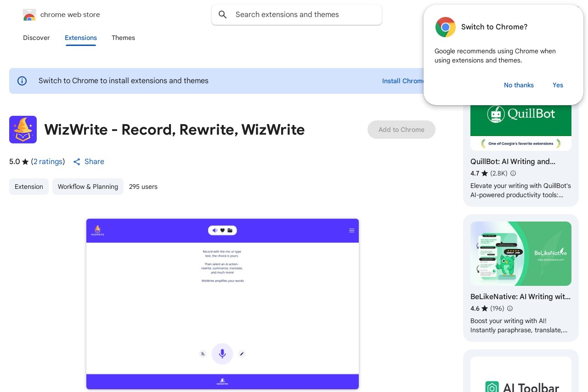Click the BeLikeNative: AI Writing title
The height and width of the screenshot is (392, 588).
pyautogui.click(x=520, y=297)
